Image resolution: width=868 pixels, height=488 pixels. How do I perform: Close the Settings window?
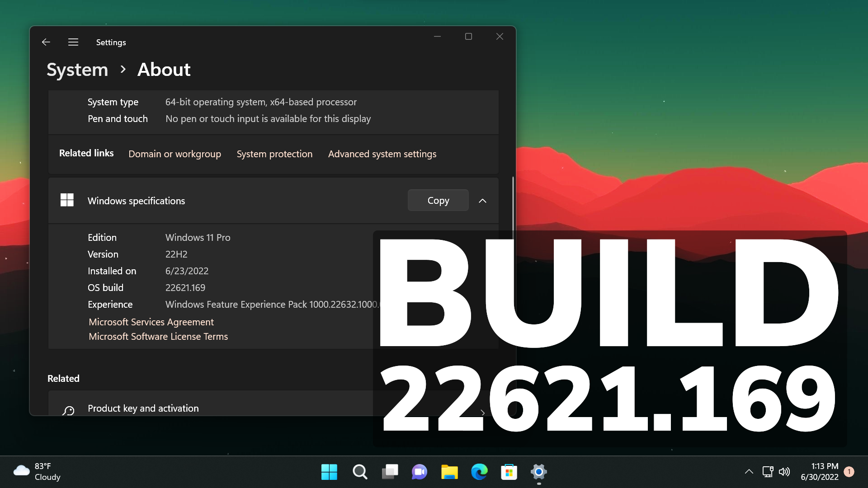[500, 37]
